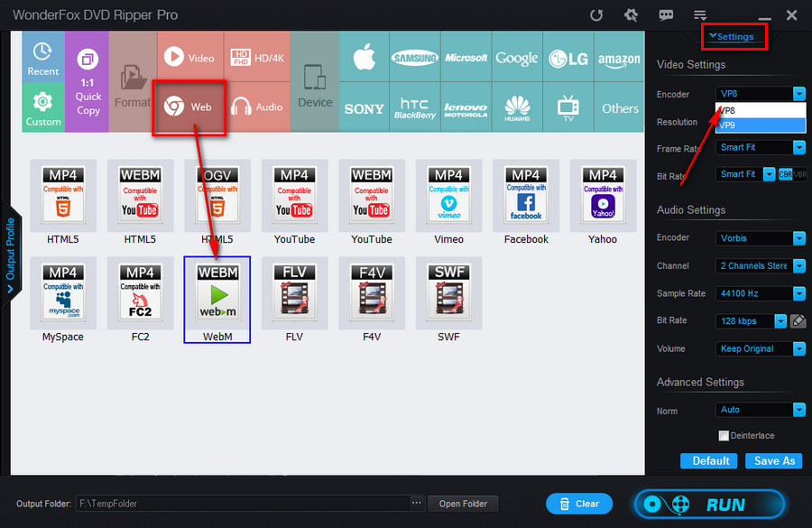
Task: Switch bit rate mode to VBR
Action: click(x=800, y=174)
